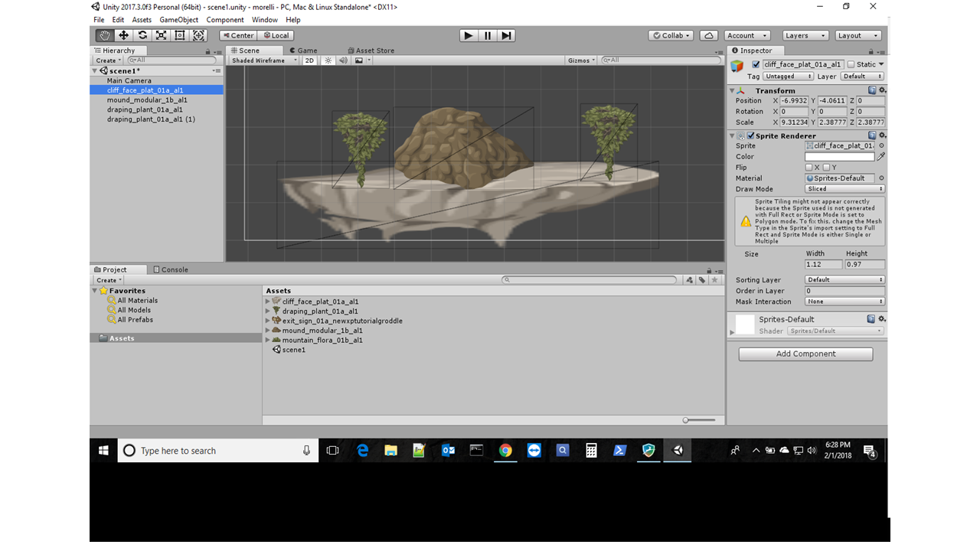The height and width of the screenshot is (551, 980).
Task: Open the Draw Mode Sliced dropdown
Action: (844, 189)
